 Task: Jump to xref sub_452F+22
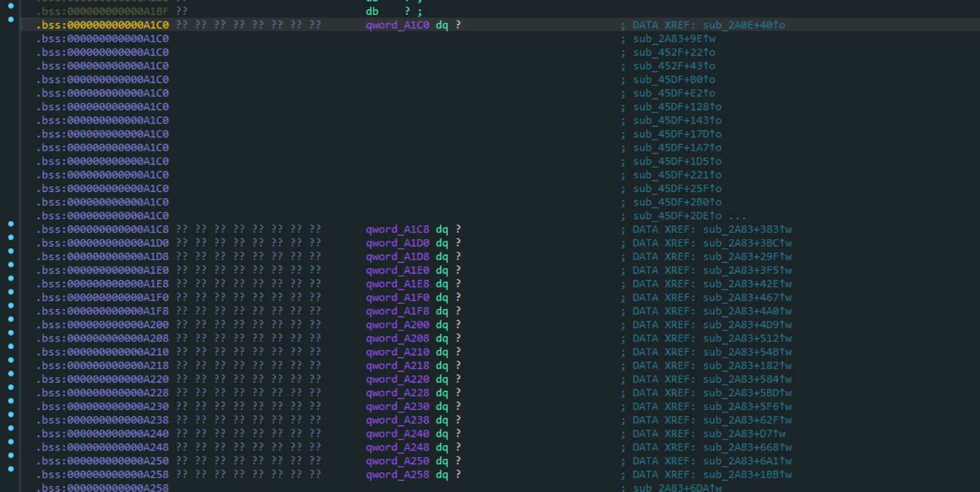[674, 52]
